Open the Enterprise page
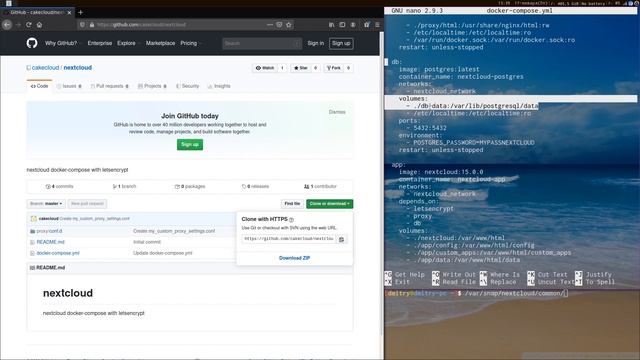The width and height of the screenshot is (640, 360). (x=100, y=43)
